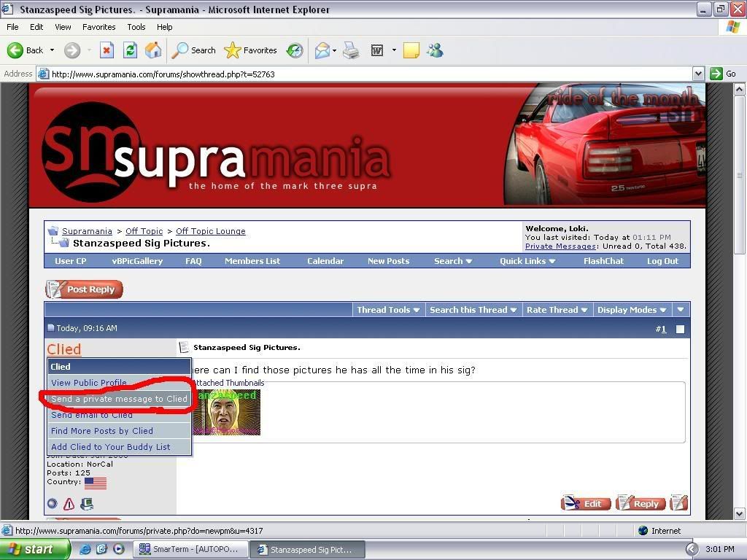Screen dimensions: 747x560
Task: Print the page with printer icon
Action: point(351,50)
